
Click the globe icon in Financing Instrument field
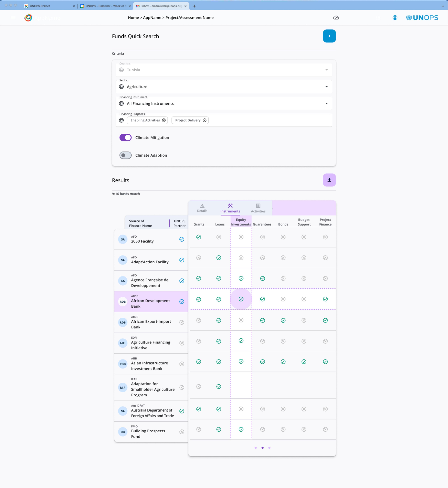(121, 104)
